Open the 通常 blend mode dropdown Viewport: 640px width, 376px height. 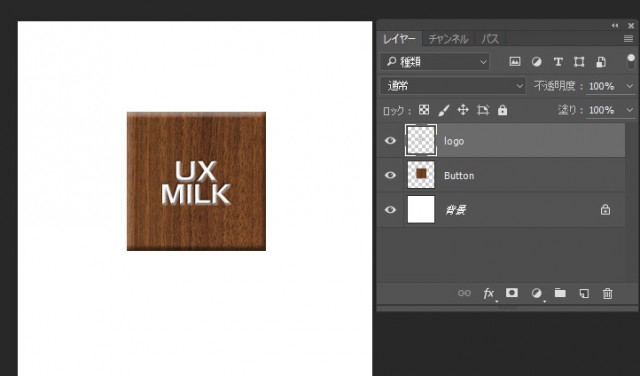(453, 86)
